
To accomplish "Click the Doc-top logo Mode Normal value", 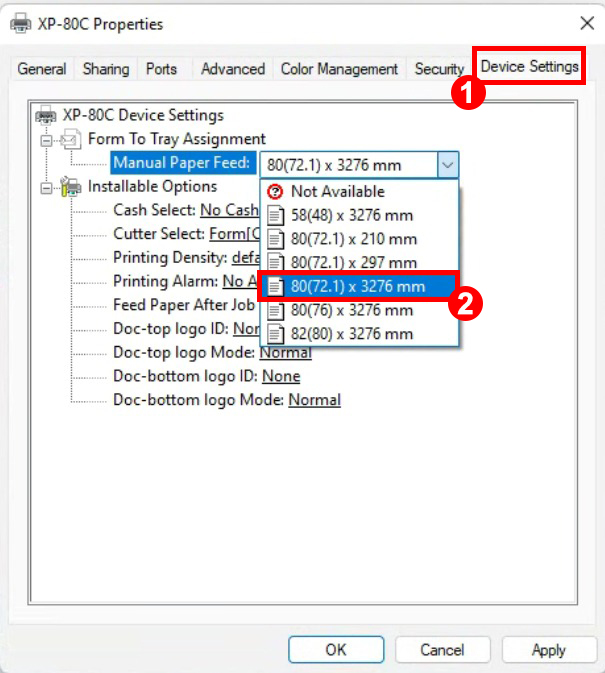I will click(285, 352).
